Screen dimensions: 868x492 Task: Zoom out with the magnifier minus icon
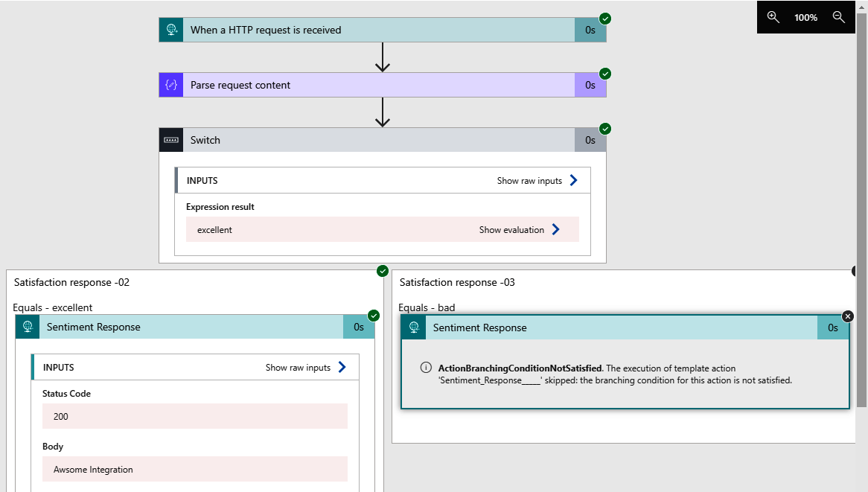point(839,17)
